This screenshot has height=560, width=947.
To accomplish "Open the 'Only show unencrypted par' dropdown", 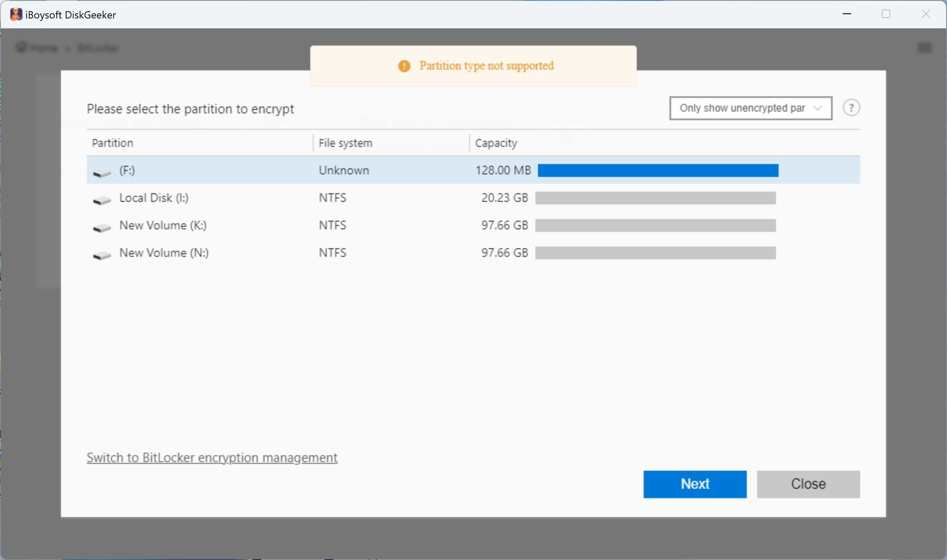I will pyautogui.click(x=742, y=108).
